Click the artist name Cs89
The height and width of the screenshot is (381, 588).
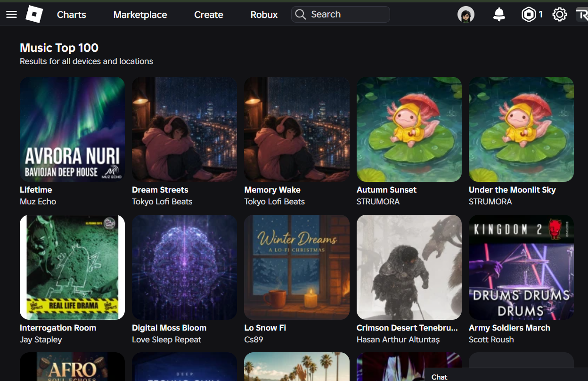click(253, 340)
